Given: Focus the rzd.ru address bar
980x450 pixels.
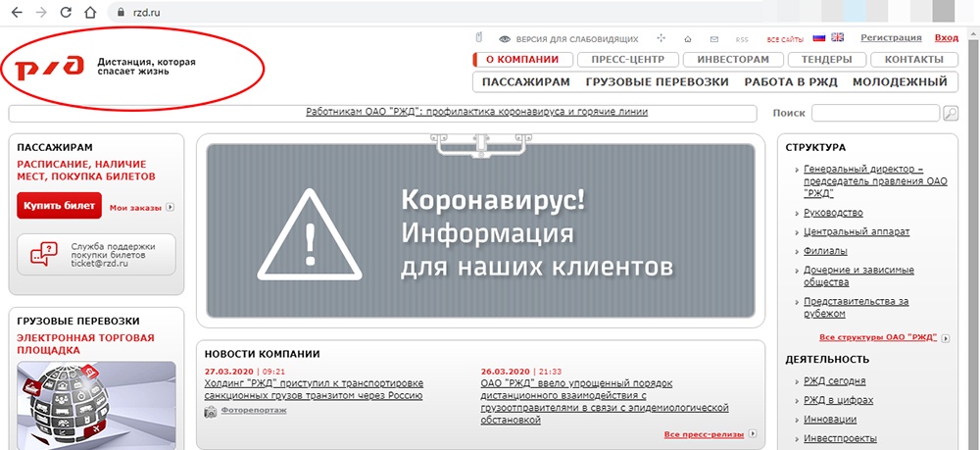Looking at the screenshot, I should click(x=437, y=13).
